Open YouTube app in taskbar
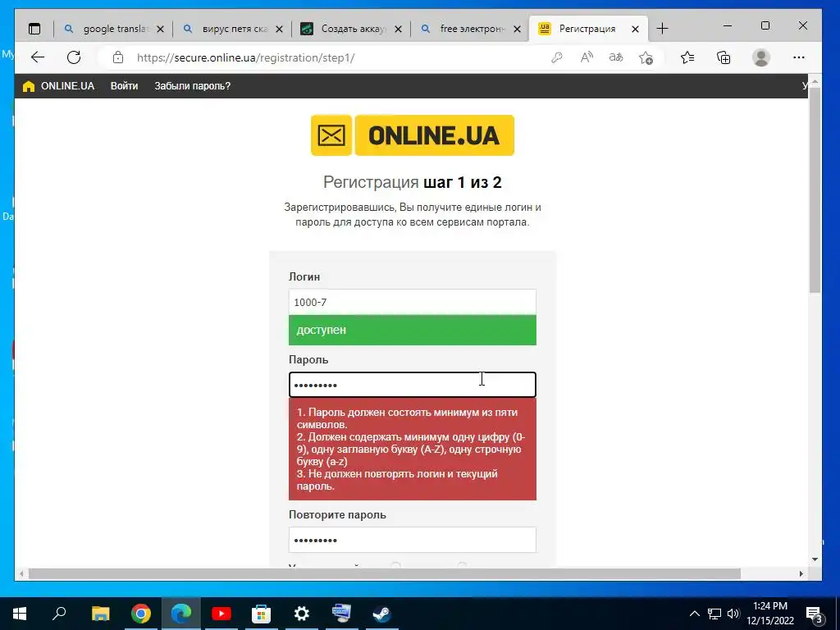 (x=221, y=614)
